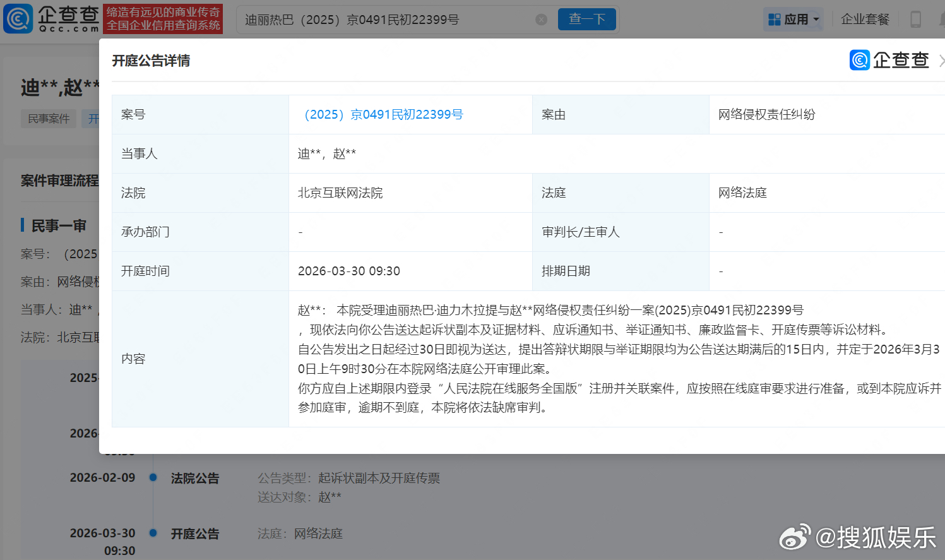
Task: Click the notification bell icon top right
Action: pyautogui.click(x=942, y=20)
